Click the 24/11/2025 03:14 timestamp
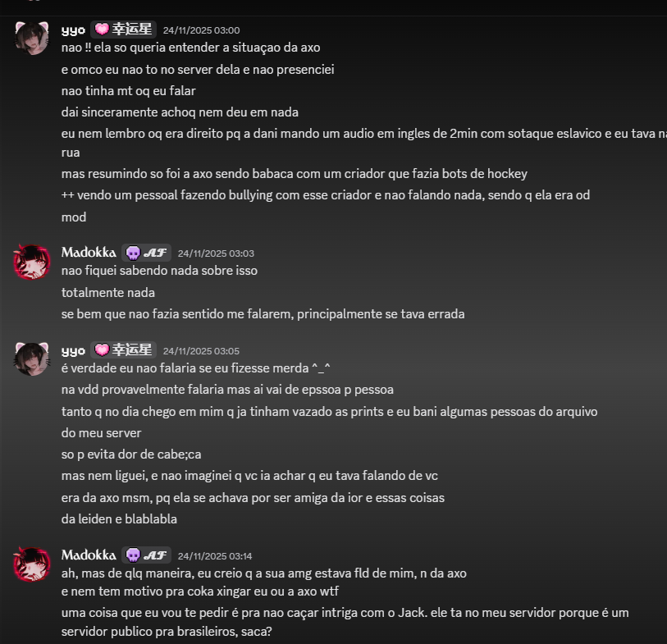This screenshot has width=667, height=644. (x=215, y=556)
